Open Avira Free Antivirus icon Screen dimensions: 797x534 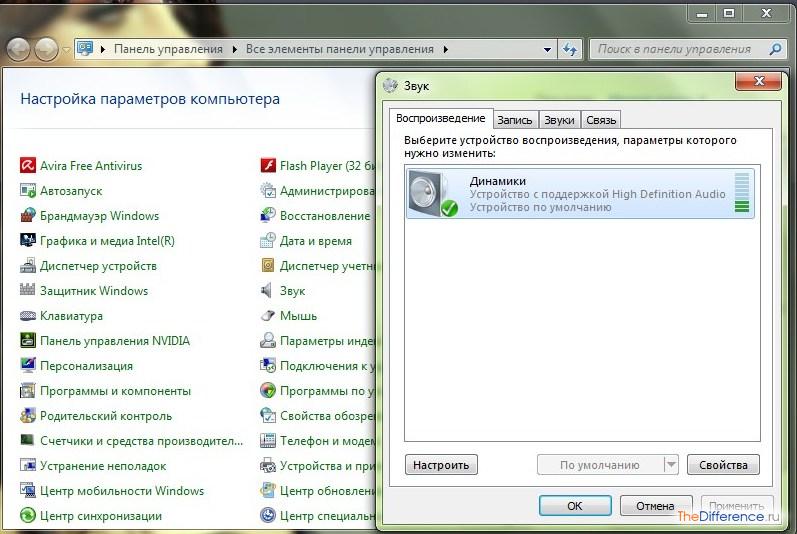27,166
